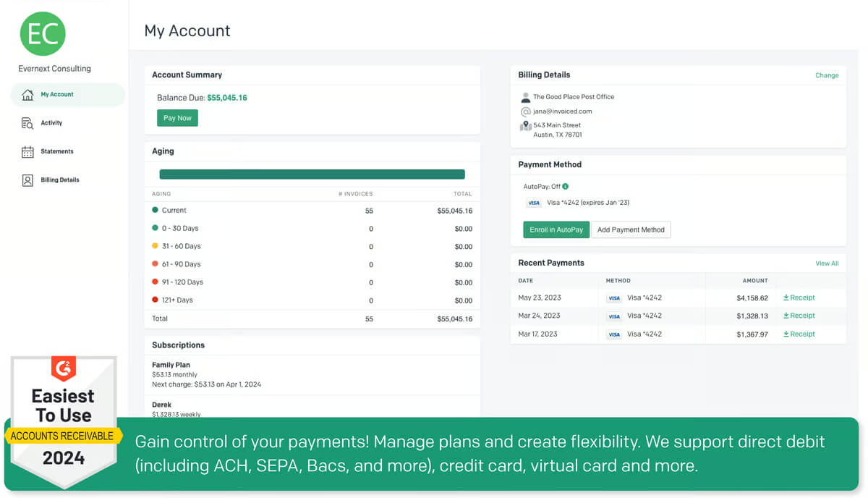Click the Evernext Consulting company name
The width and height of the screenshot is (868, 498).
tap(54, 69)
